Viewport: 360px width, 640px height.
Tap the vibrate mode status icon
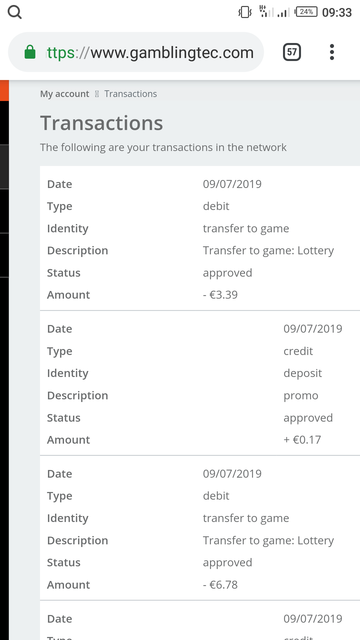point(244,12)
